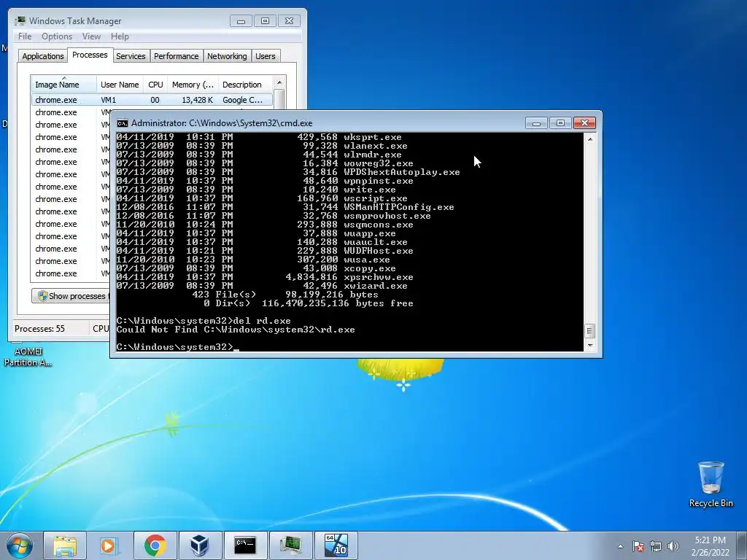Show hidden tray icons arrow

tap(620, 546)
